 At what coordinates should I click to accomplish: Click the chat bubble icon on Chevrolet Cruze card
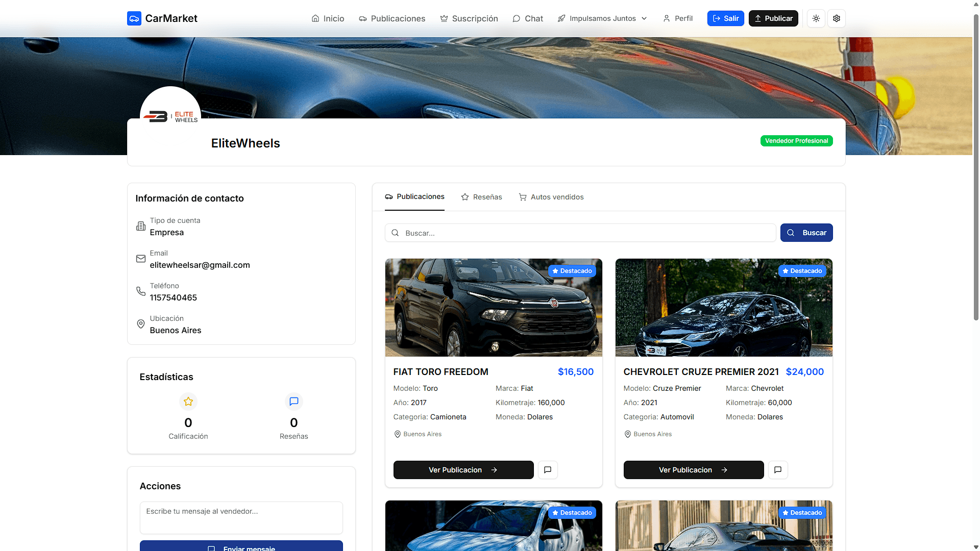(x=778, y=470)
